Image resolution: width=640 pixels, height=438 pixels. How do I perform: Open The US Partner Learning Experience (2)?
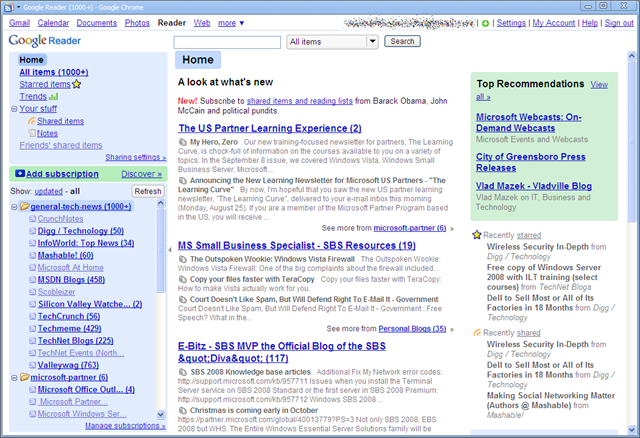(x=270, y=129)
